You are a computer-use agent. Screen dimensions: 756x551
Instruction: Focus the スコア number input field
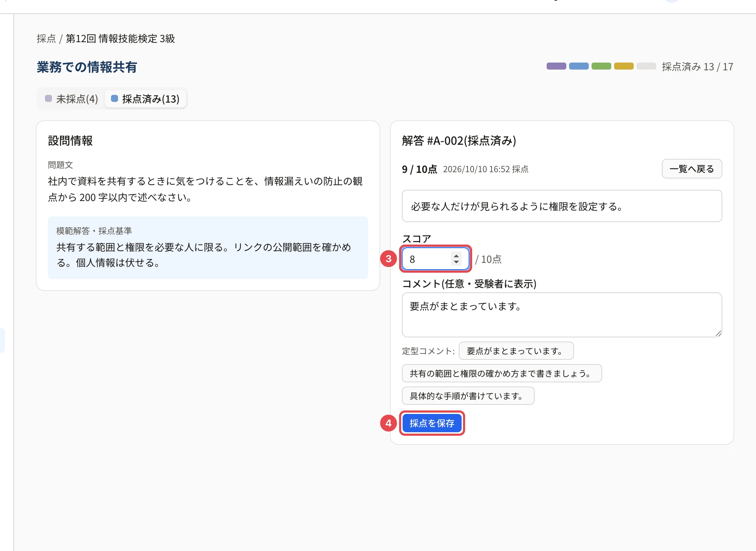click(x=435, y=259)
